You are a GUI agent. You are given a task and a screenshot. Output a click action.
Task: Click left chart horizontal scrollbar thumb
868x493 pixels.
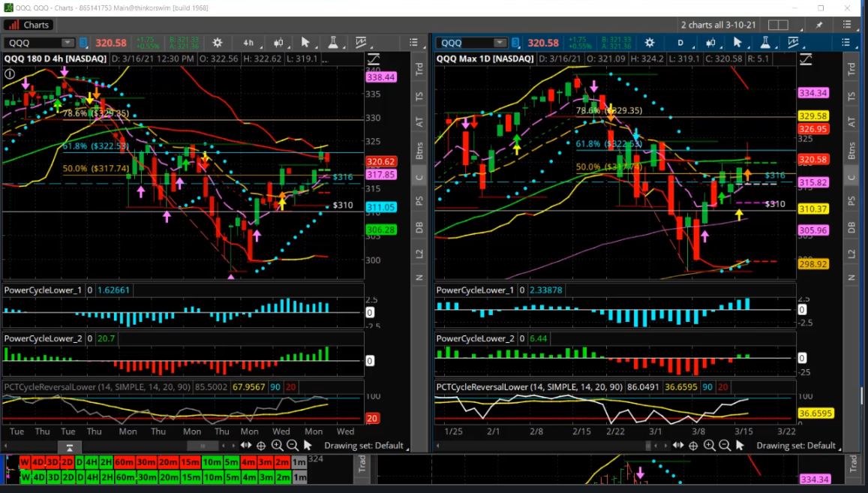[203, 446]
